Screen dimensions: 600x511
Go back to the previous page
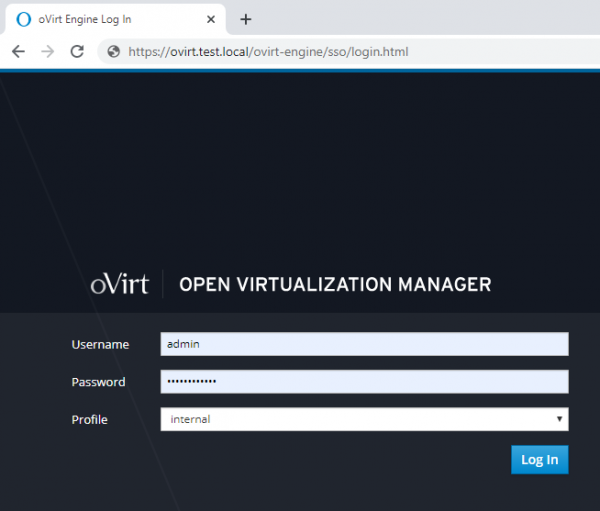[18, 52]
